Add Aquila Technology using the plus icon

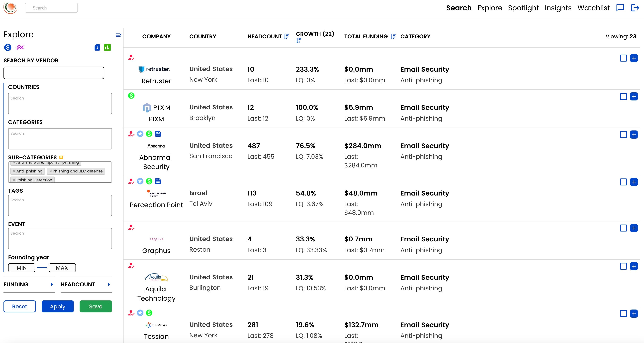pyautogui.click(x=634, y=266)
